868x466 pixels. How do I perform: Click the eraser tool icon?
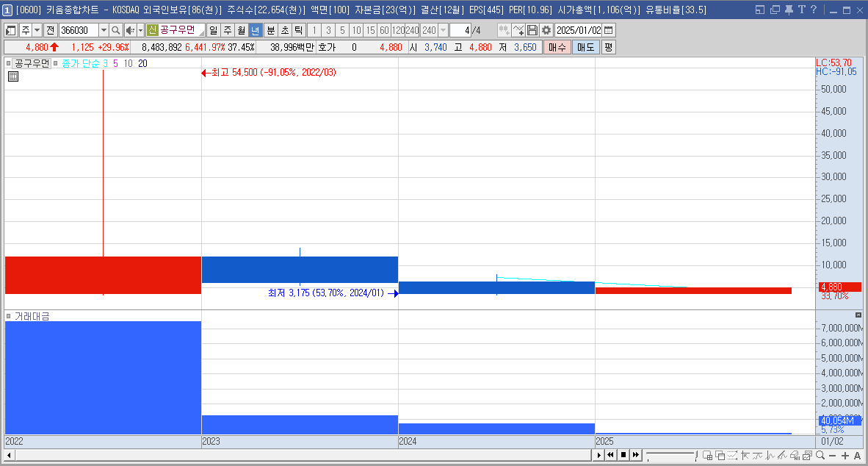click(795, 456)
